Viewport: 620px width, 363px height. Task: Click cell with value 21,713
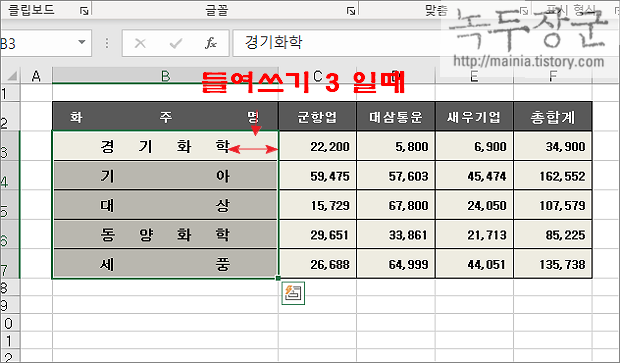474,234
